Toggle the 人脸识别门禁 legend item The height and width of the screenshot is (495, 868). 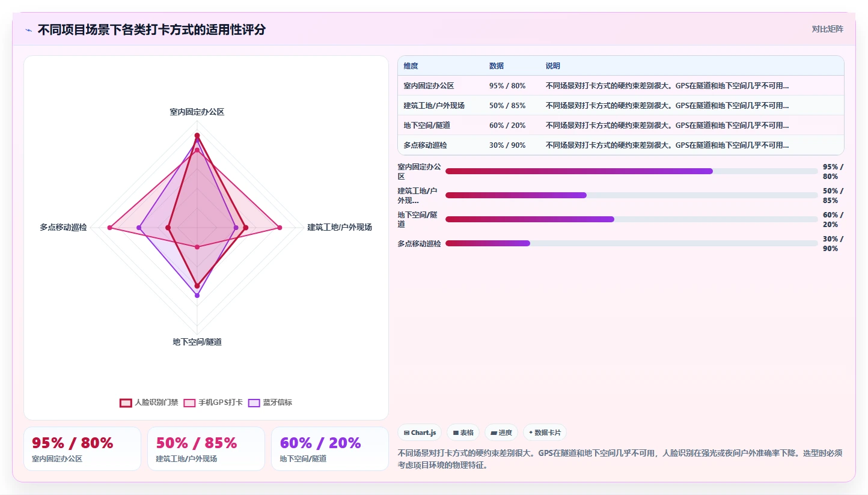click(149, 402)
